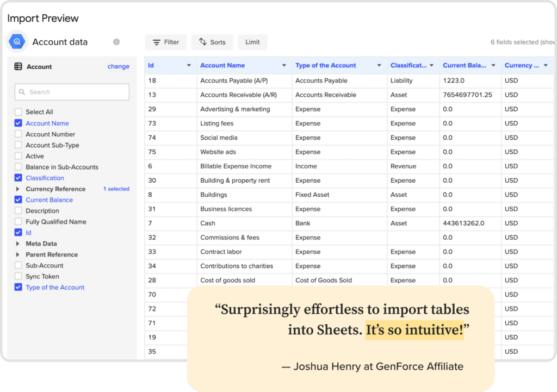557x392 pixels.
Task: Check the Sync Token checkbox
Action: point(18,277)
